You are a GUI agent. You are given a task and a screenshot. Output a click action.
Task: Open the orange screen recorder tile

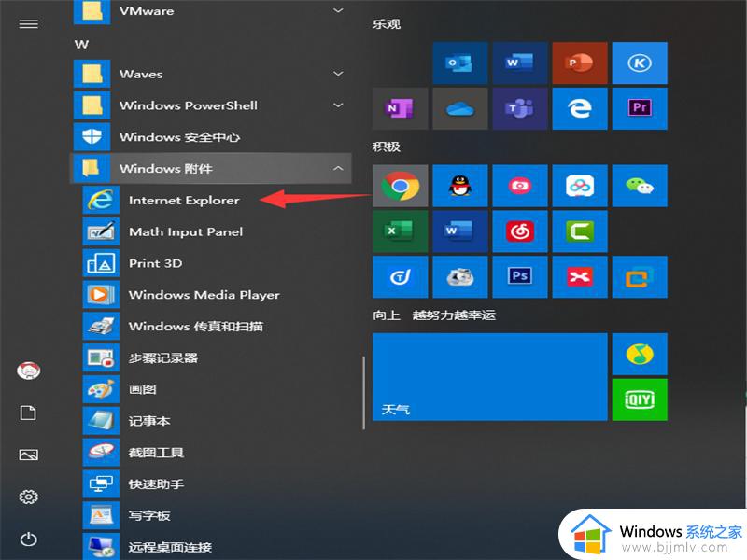coord(640,276)
